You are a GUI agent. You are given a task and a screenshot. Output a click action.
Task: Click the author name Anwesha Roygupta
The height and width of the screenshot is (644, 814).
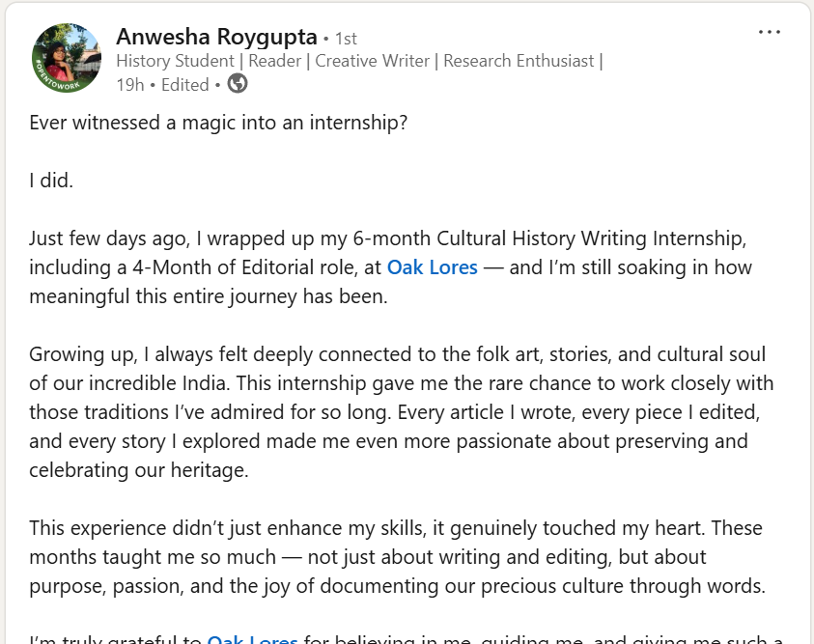216,37
